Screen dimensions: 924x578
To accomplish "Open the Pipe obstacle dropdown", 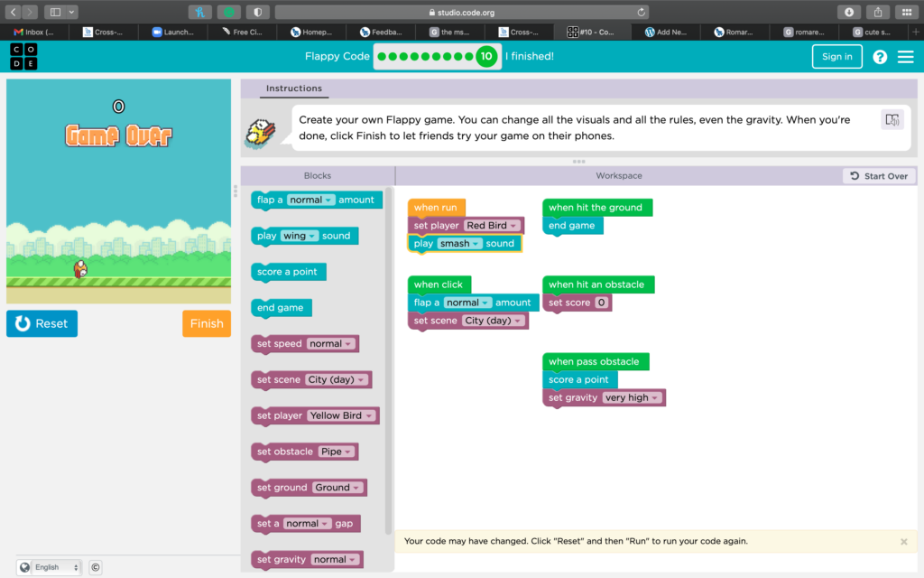I will point(336,452).
